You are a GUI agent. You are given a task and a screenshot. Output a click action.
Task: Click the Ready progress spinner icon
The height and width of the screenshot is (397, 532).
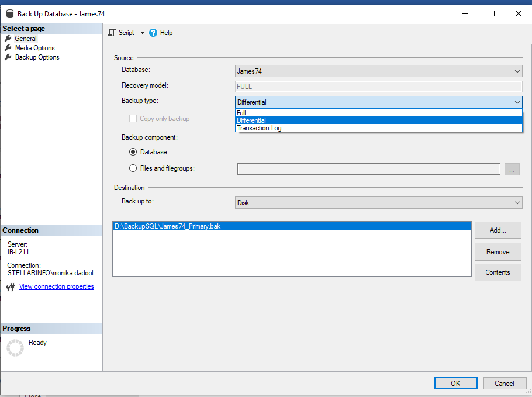(x=15, y=348)
